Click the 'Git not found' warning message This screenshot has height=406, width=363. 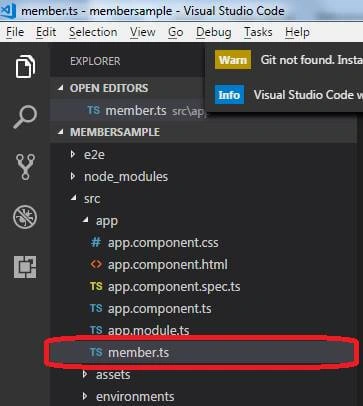tap(311, 60)
